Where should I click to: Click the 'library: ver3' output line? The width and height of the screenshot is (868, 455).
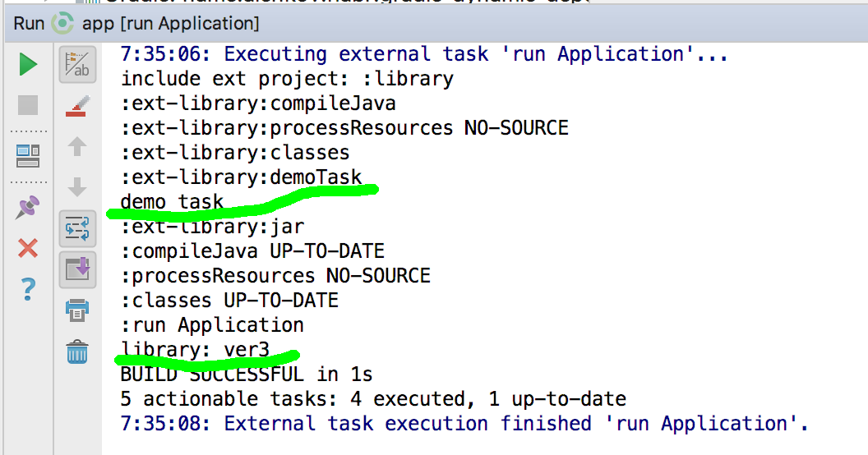195,350
